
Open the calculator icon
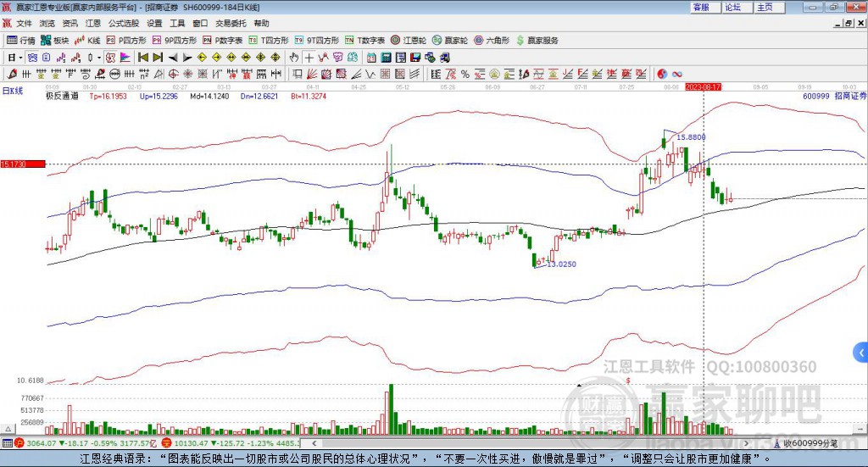[386, 58]
